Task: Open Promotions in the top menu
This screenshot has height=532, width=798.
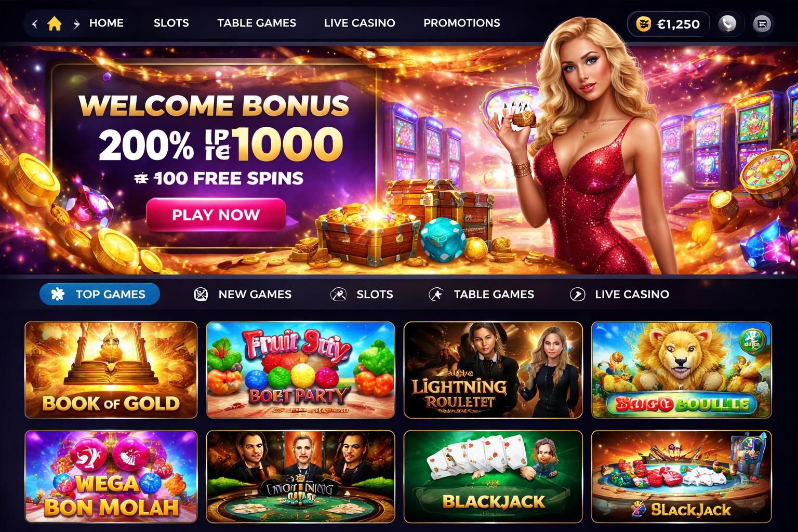Action: (x=462, y=23)
